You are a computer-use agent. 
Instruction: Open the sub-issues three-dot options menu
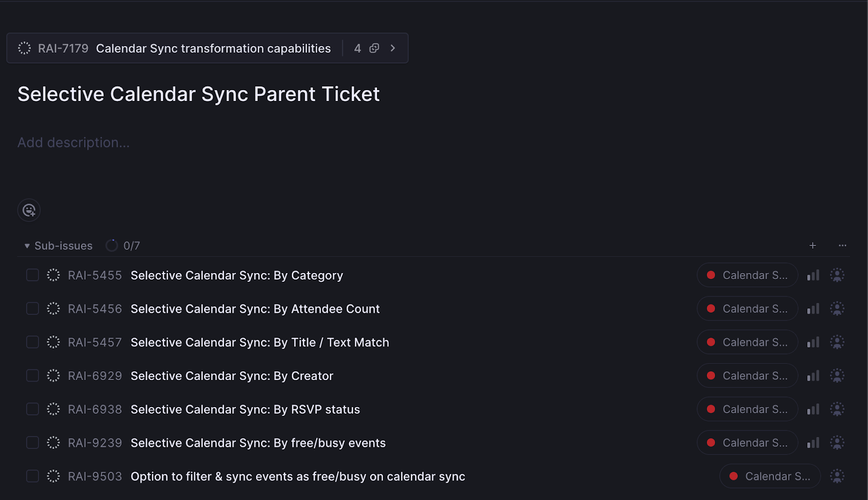(x=843, y=245)
